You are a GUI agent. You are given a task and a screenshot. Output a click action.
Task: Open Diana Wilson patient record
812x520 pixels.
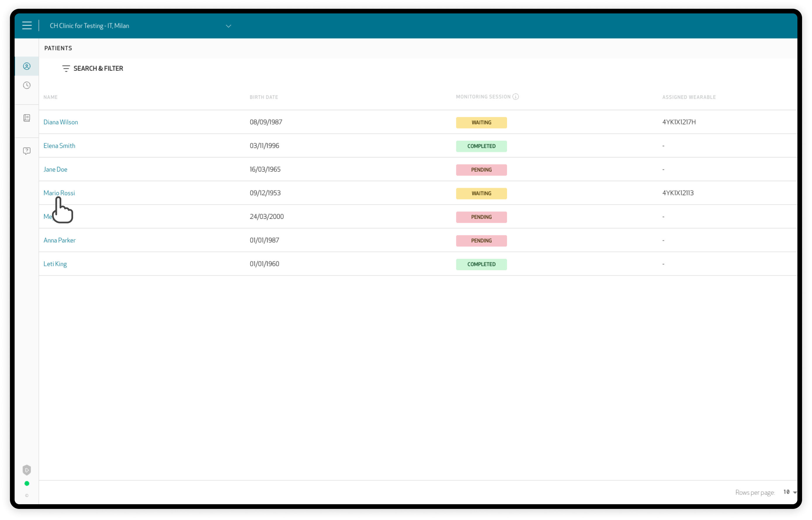coord(61,122)
